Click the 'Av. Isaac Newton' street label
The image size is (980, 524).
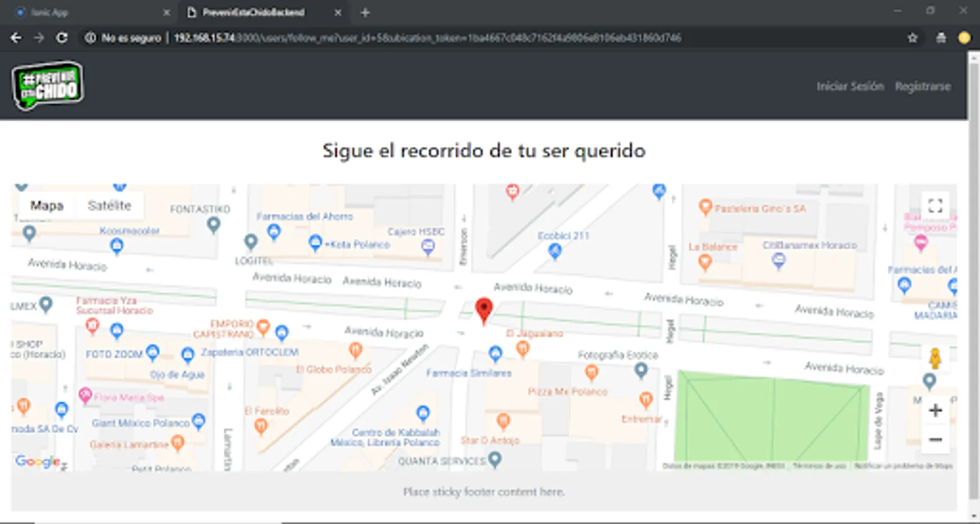(x=400, y=370)
